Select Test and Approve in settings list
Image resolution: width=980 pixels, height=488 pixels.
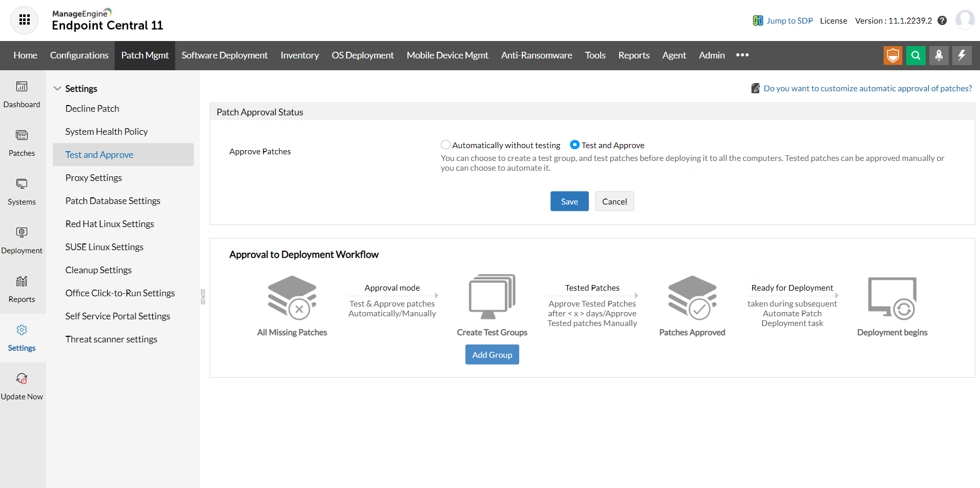coord(123,155)
